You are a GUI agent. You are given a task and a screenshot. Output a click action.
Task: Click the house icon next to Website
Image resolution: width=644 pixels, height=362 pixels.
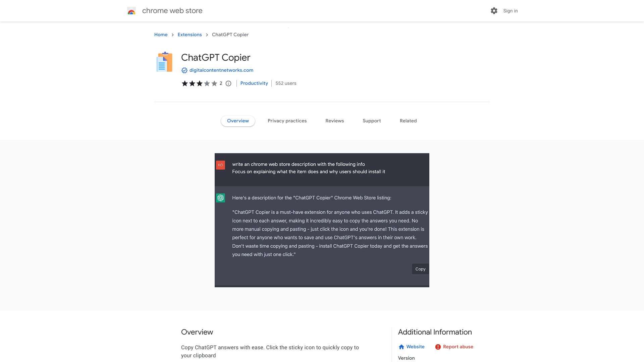click(x=401, y=347)
